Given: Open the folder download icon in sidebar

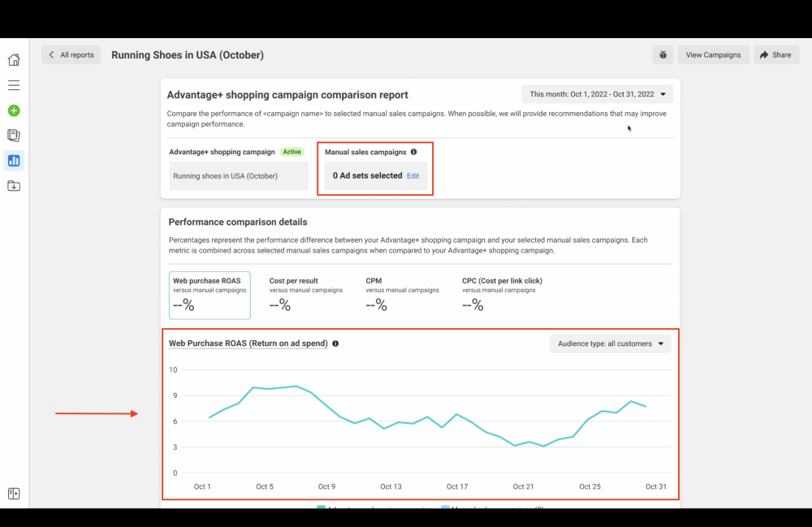Looking at the screenshot, I should pos(14,186).
